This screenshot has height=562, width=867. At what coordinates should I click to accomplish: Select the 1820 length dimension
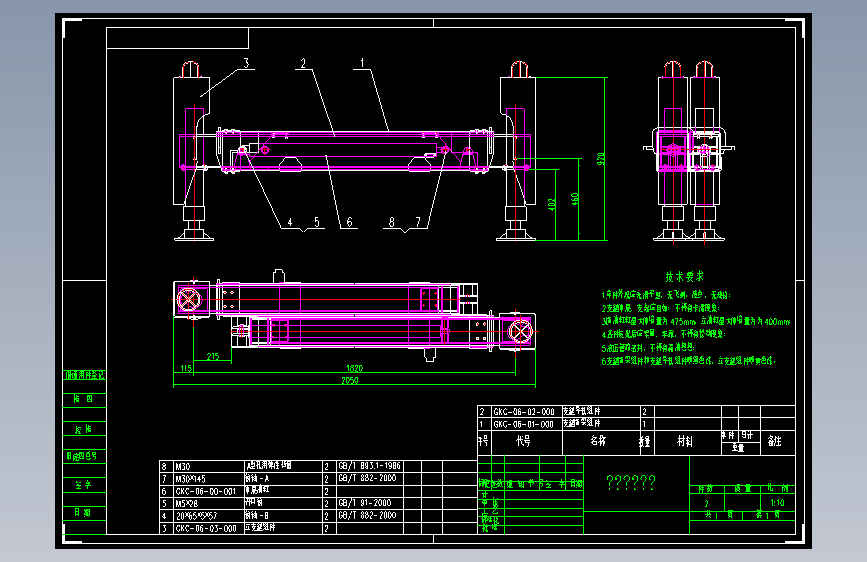point(354,368)
